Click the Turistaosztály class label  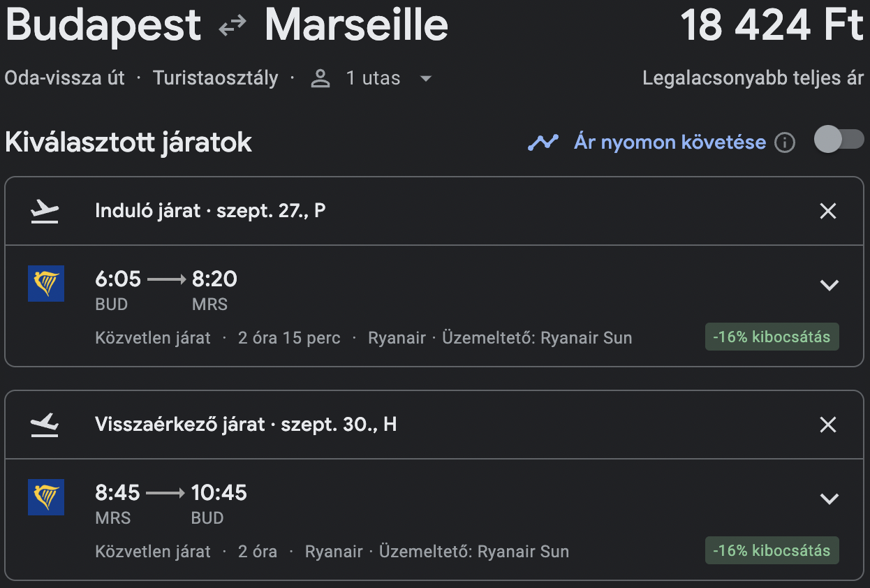click(216, 78)
